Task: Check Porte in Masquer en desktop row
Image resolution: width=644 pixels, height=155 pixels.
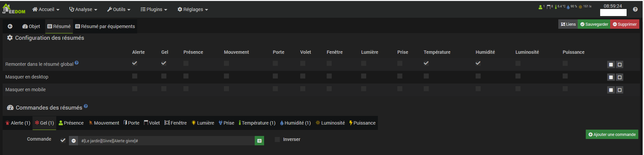Action: pos(275,76)
